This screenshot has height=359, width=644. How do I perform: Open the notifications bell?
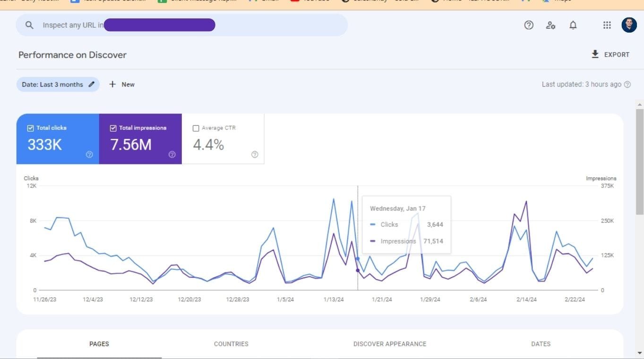click(x=573, y=25)
